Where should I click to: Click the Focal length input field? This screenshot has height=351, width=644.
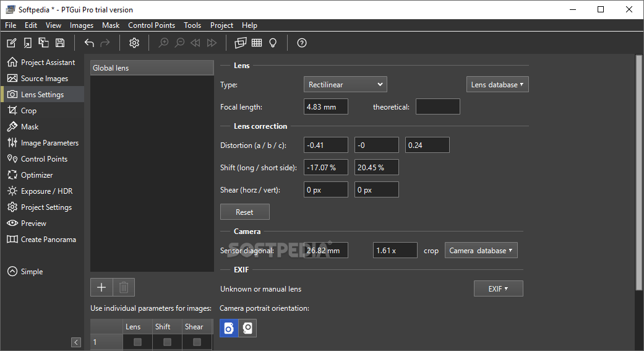[x=326, y=107]
